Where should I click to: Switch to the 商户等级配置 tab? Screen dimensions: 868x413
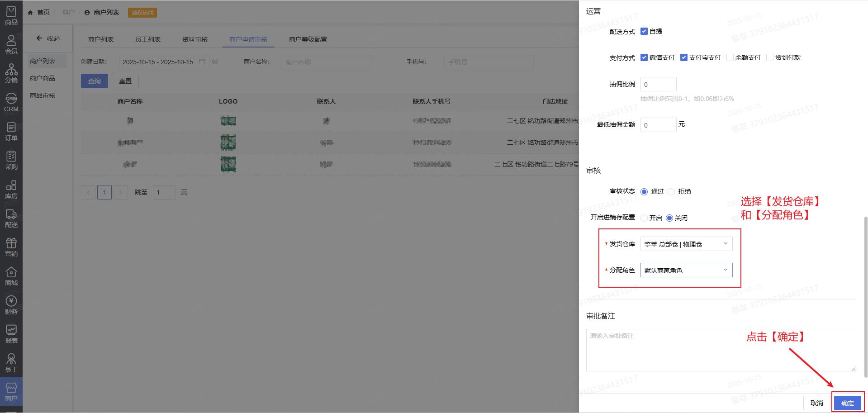click(x=308, y=39)
